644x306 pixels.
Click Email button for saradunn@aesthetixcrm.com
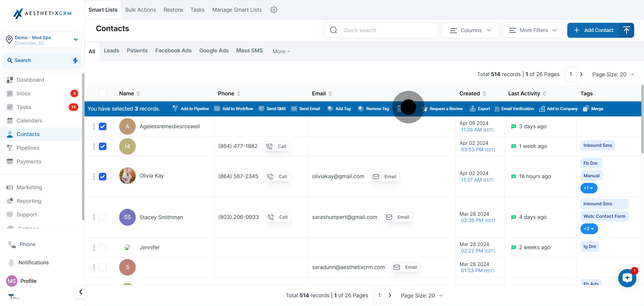(x=406, y=267)
